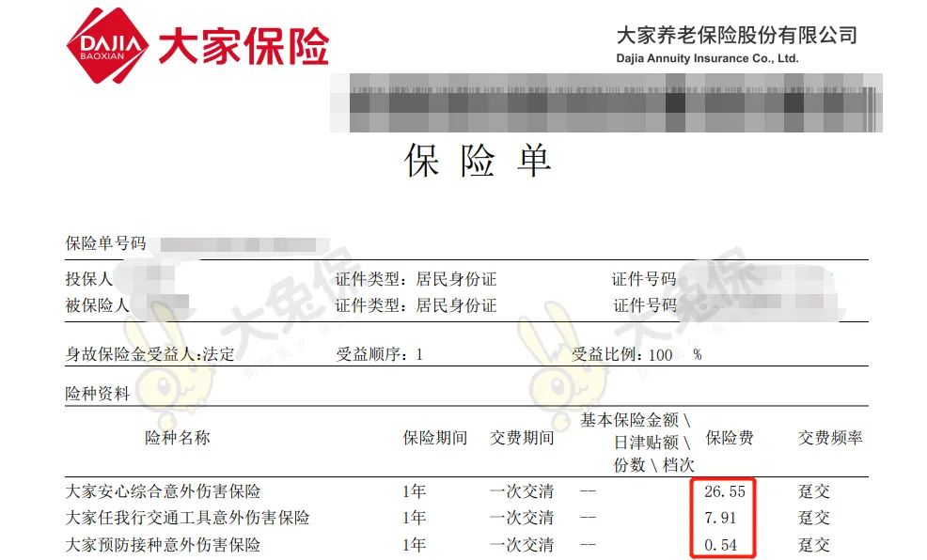Image resolution: width=927 pixels, height=560 pixels.
Task: Click the premium value 0.54
Action: tap(721, 545)
